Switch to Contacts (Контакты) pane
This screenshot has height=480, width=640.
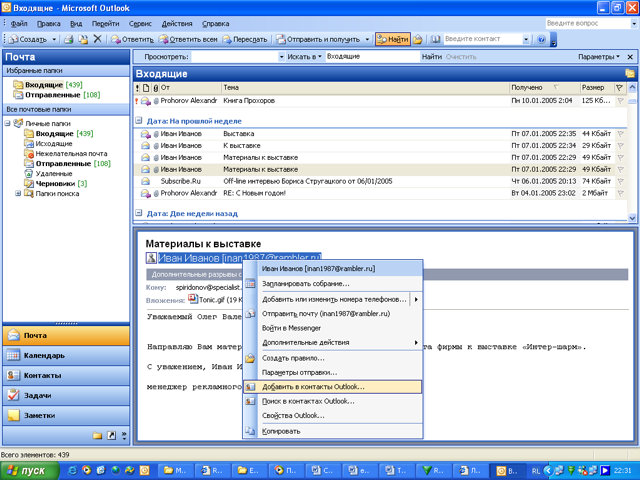66,376
